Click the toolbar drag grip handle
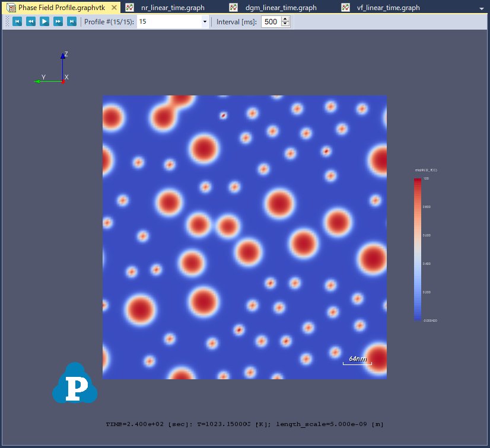Screen dimensions: 490x448 pyautogui.click(x=7, y=21)
